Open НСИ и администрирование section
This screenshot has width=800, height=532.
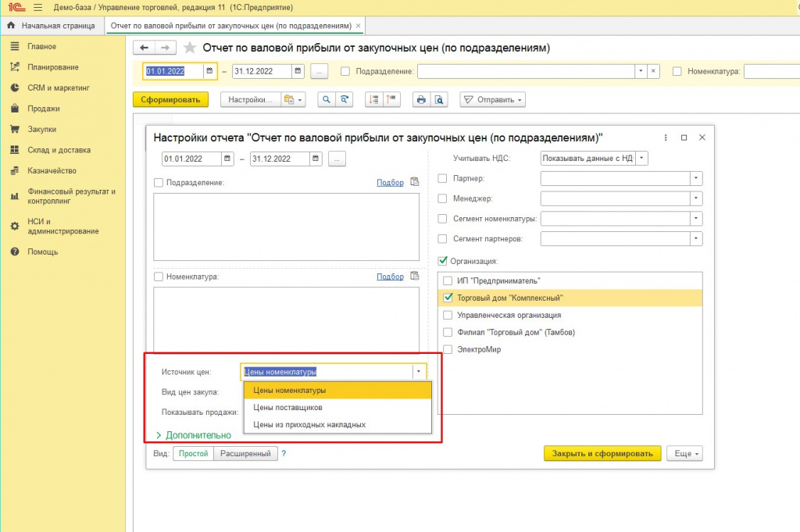click(62, 226)
